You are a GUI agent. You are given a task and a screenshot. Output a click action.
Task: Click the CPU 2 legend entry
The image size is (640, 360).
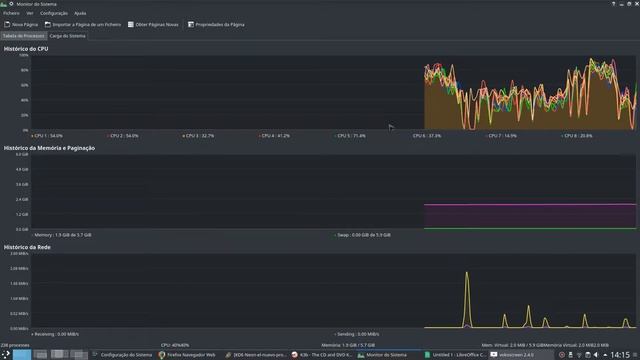click(122, 136)
